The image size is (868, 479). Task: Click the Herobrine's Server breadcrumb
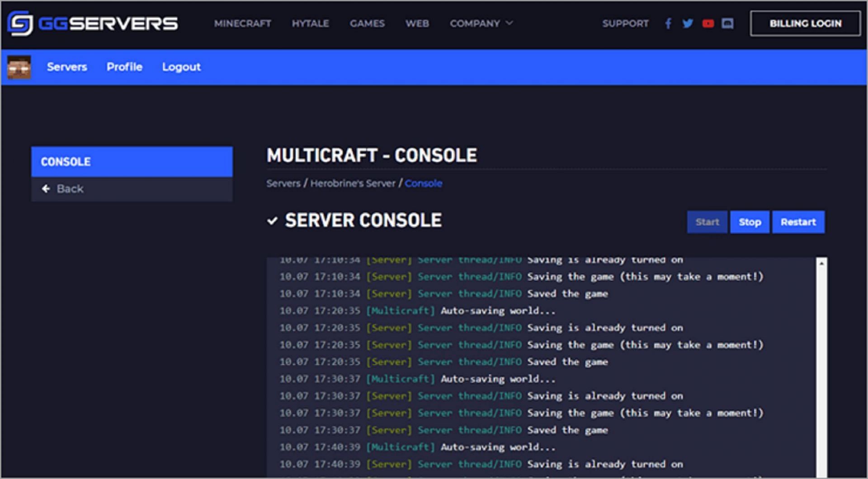click(x=353, y=184)
